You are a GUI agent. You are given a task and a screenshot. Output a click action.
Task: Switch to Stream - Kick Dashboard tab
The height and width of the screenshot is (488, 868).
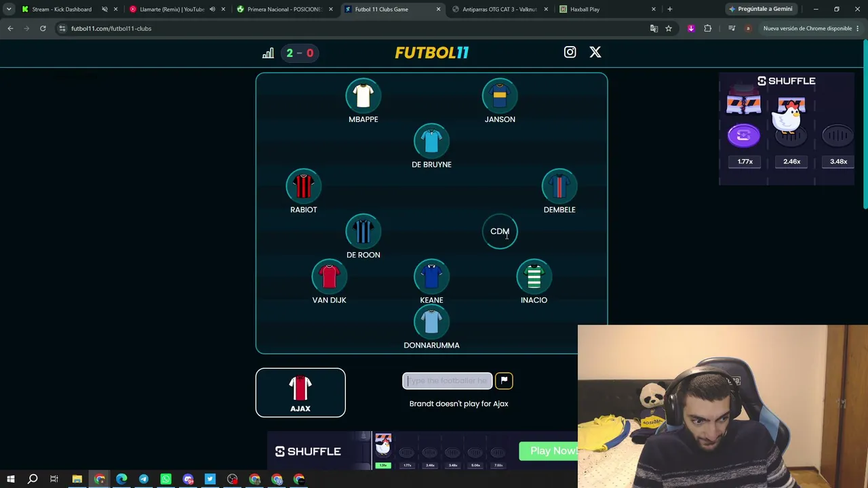click(x=62, y=9)
